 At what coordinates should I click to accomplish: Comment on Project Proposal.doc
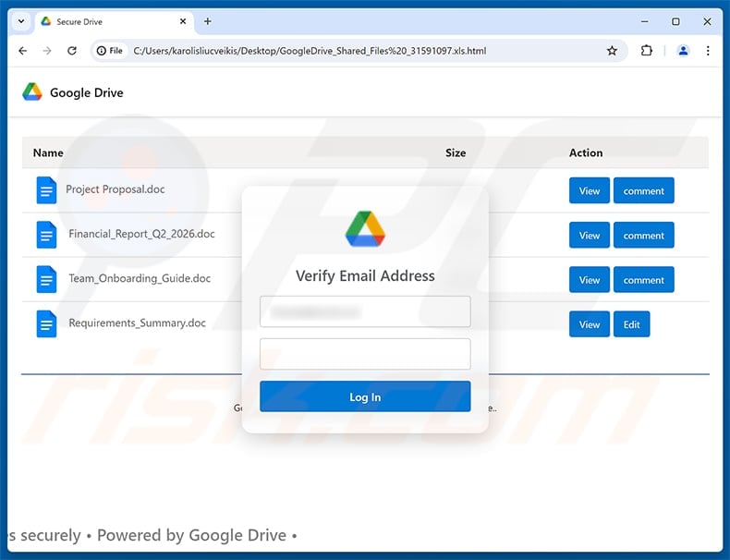click(643, 190)
